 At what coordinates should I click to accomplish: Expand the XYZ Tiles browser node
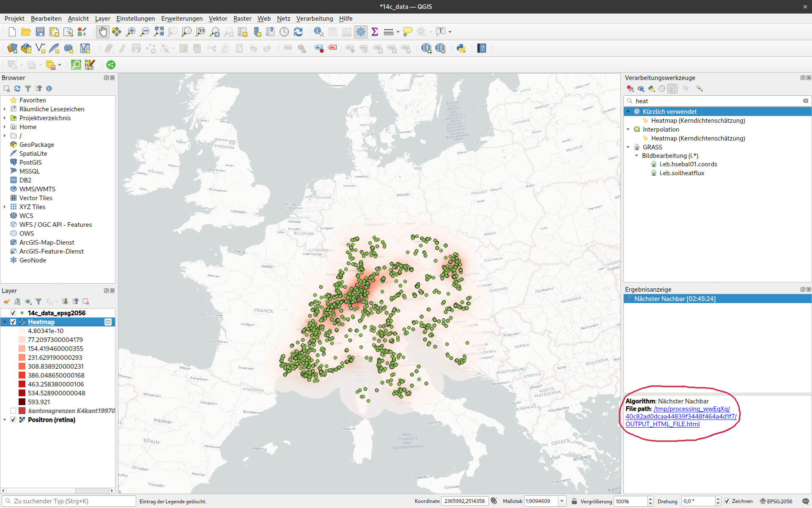coord(5,207)
